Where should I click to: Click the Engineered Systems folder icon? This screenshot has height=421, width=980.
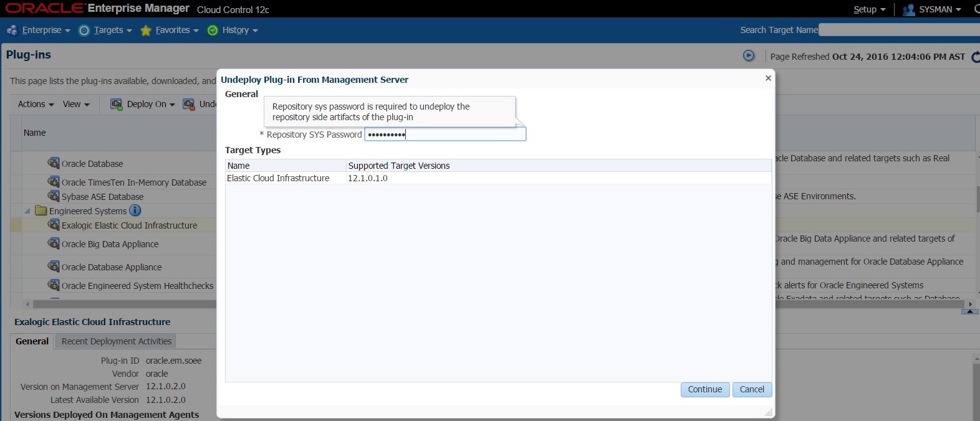[41, 210]
